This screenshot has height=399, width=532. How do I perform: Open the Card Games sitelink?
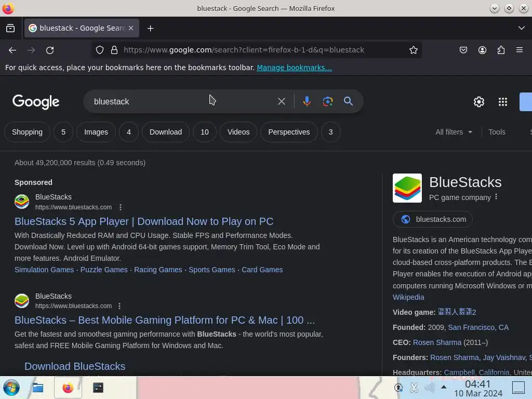262,270
